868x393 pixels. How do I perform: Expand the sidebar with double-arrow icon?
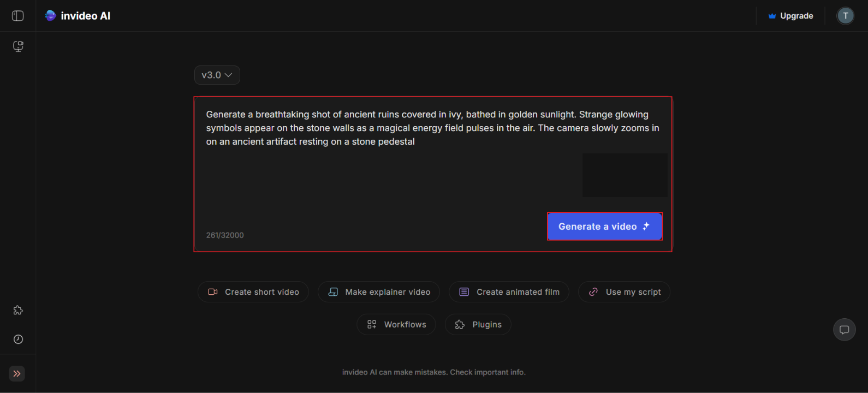click(17, 374)
